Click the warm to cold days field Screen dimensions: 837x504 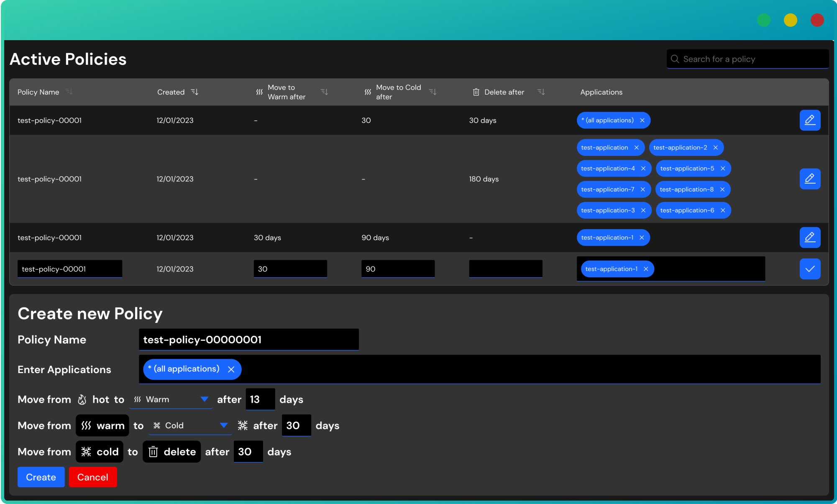[x=296, y=425]
